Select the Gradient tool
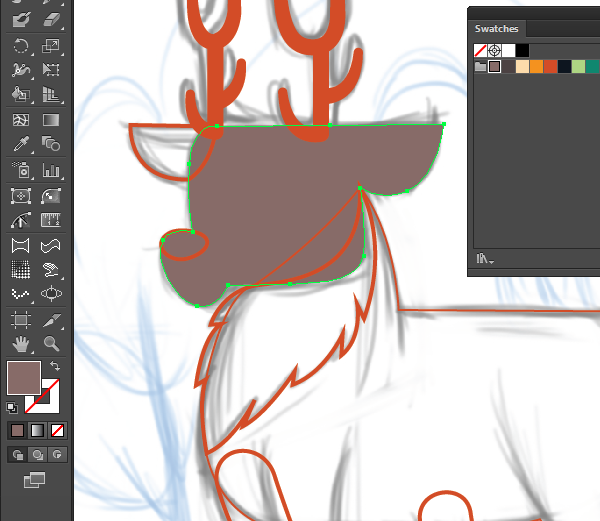 pyautogui.click(x=51, y=120)
